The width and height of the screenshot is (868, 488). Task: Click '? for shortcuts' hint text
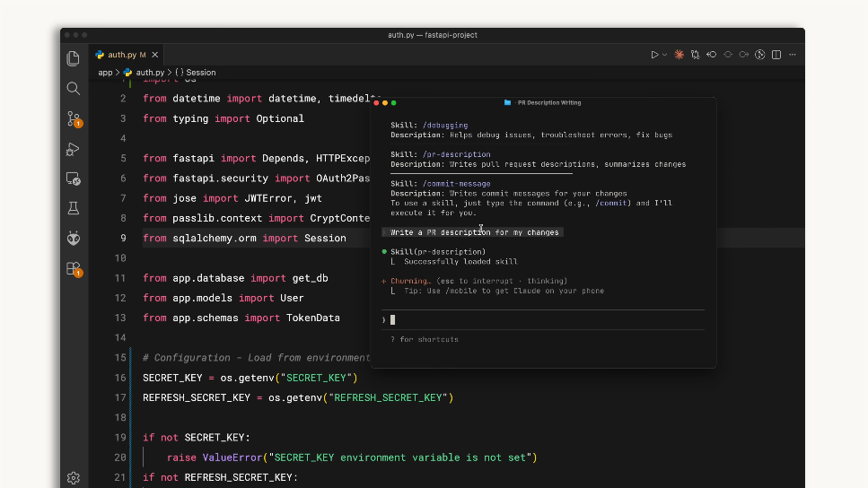point(424,340)
